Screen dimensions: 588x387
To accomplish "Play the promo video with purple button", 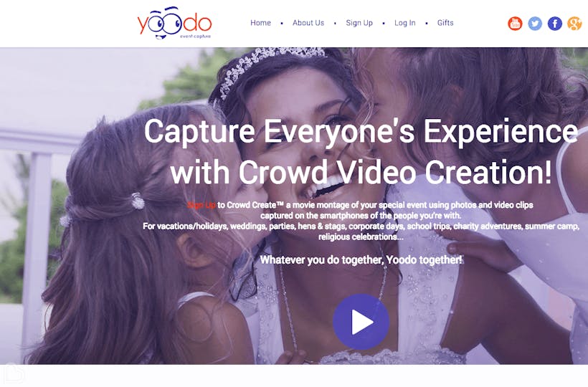I will [x=361, y=322].
